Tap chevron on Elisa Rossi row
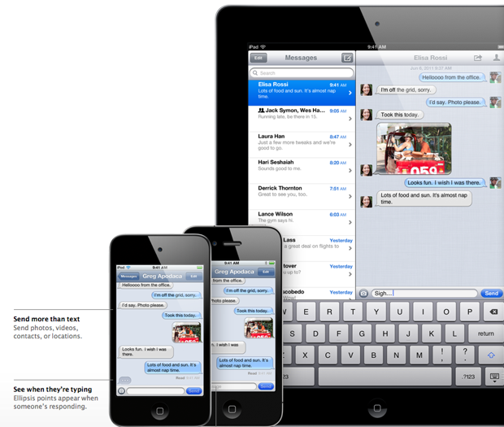 tap(350, 93)
